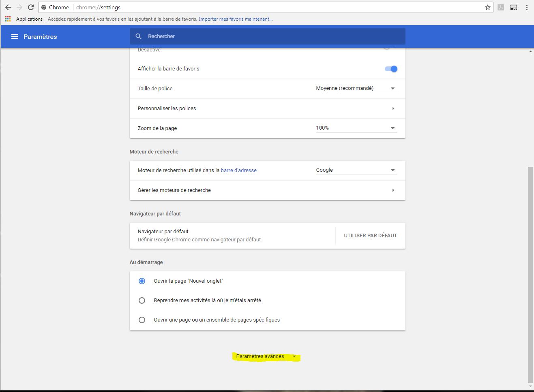Choose Ouvrir une page spécifique radio option

(x=142, y=320)
